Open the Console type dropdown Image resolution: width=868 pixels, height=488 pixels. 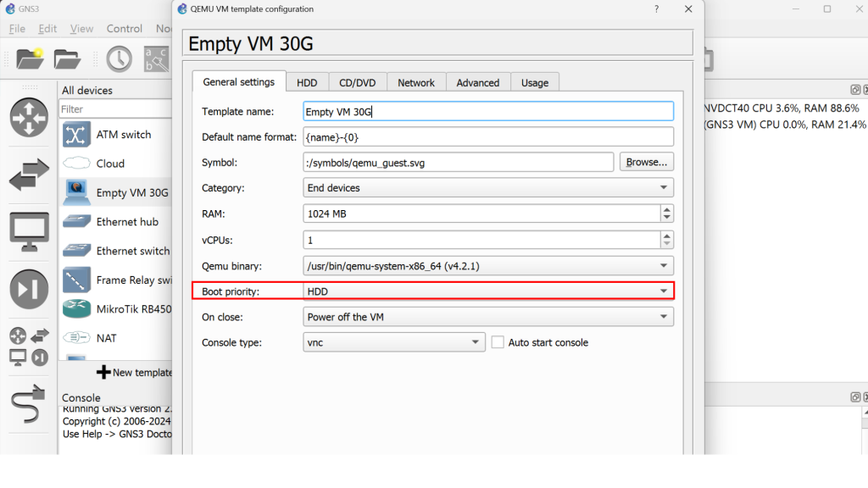(394, 342)
